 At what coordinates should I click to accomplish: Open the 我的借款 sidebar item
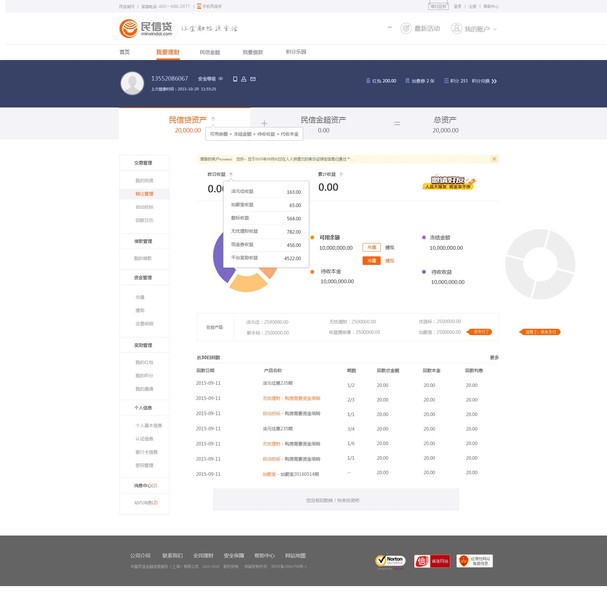click(143, 258)
